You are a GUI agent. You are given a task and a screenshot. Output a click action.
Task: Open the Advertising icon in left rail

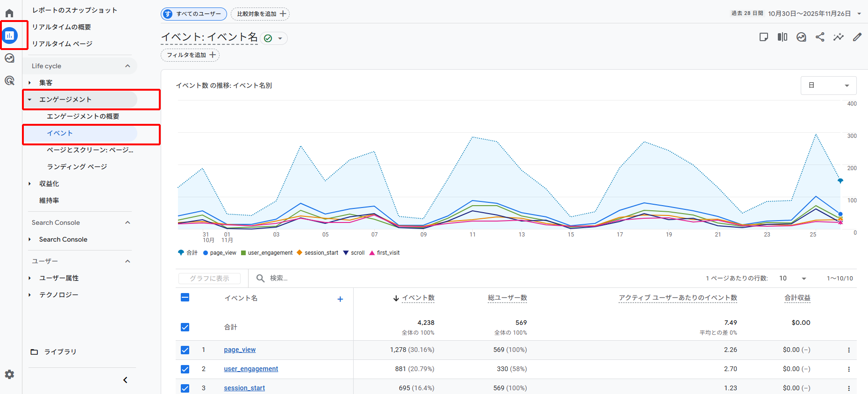coord(9,80)
